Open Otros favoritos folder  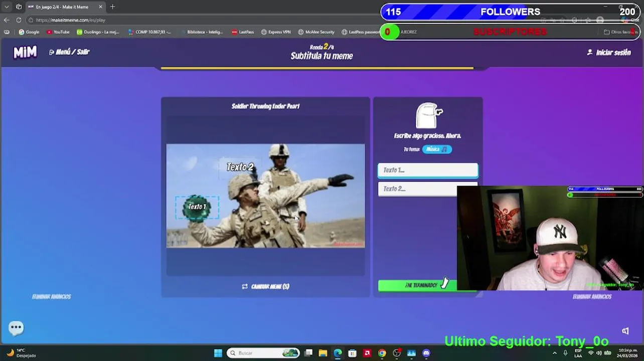(620, 32)
